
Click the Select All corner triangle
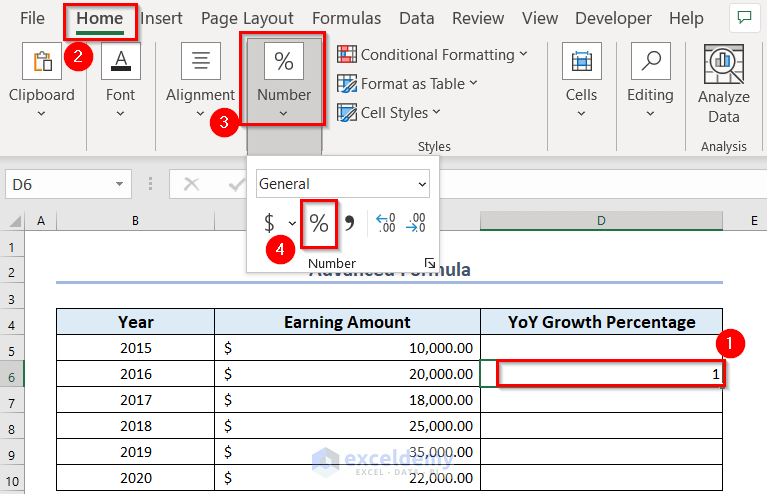point(15,221)
